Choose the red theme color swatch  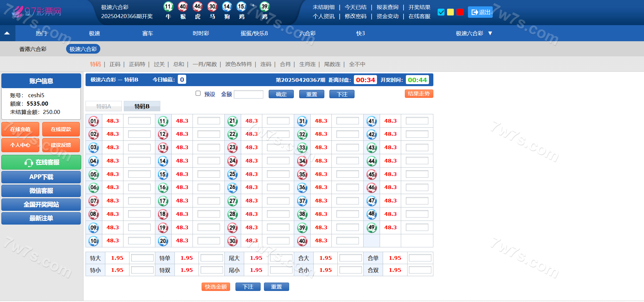click(x=460, y=12)
